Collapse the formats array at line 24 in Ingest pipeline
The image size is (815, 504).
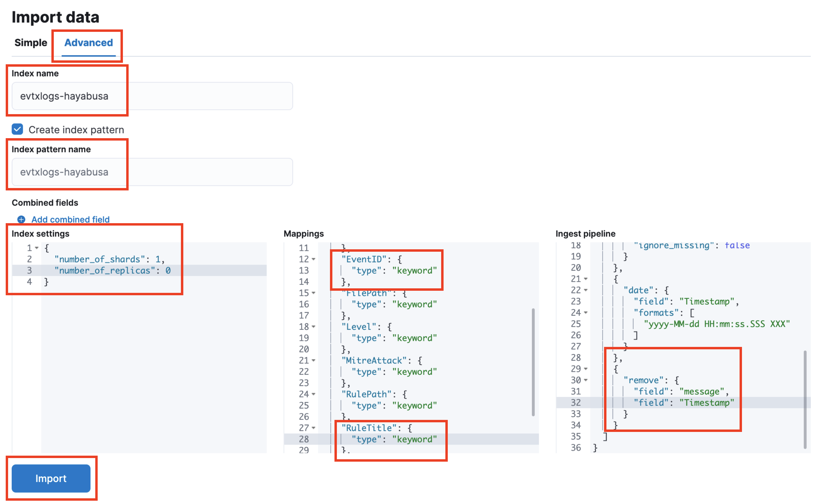coord(586,312)
